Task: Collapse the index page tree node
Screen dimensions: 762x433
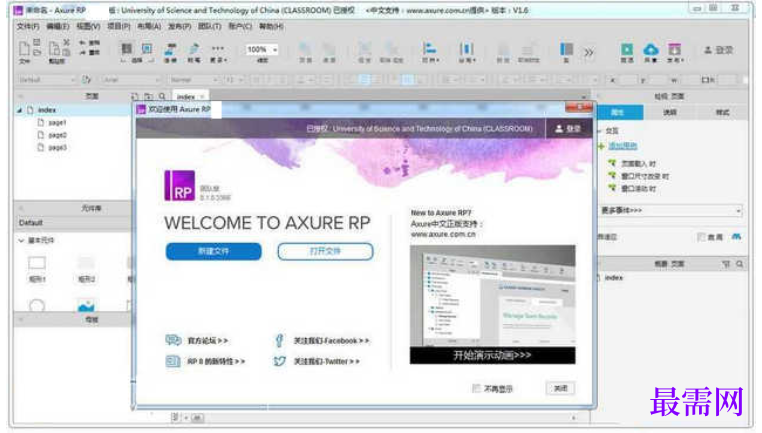Action: pos(19,110)
